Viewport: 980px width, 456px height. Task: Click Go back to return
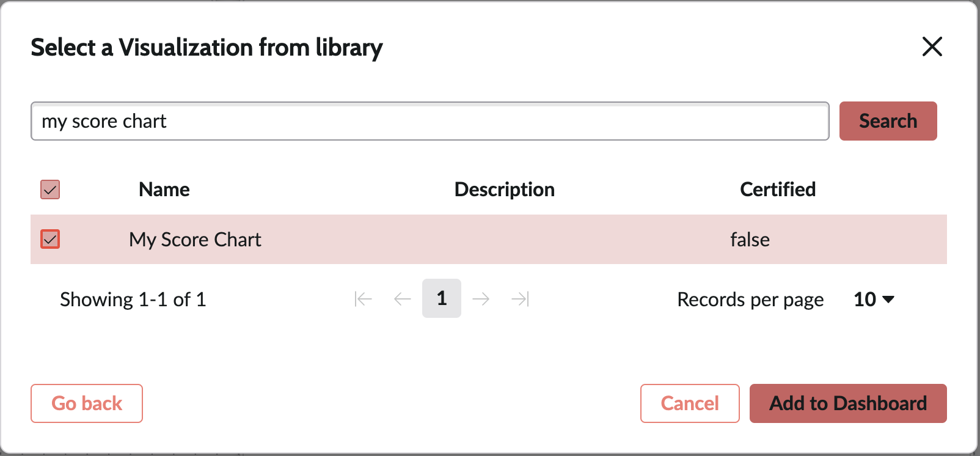[86, 403]
